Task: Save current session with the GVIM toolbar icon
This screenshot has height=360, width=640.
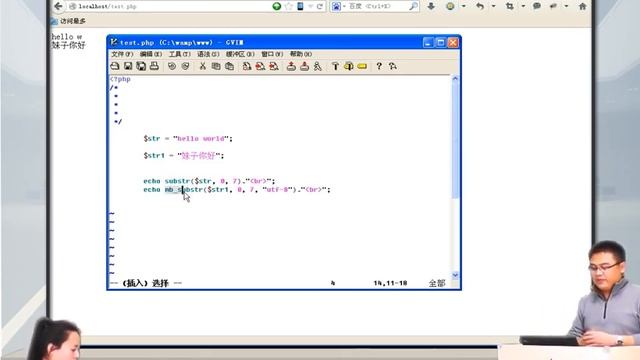Action: click(304, 66)
